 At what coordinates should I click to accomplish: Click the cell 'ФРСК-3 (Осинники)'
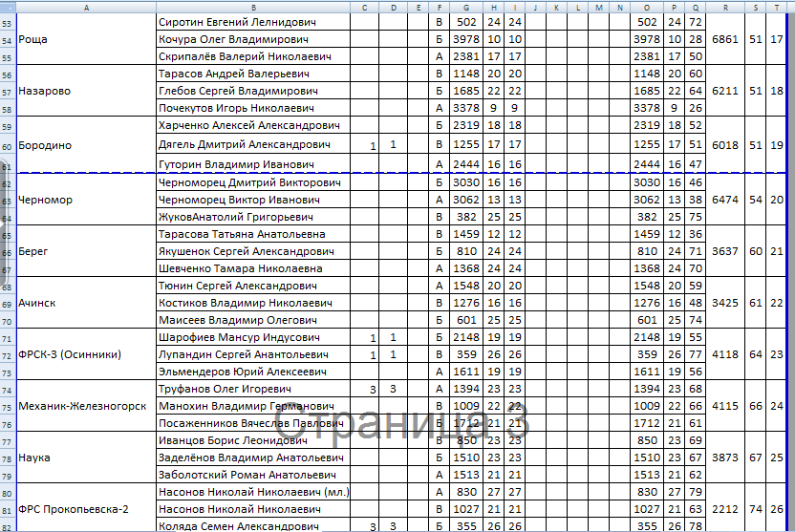(87, 354)
